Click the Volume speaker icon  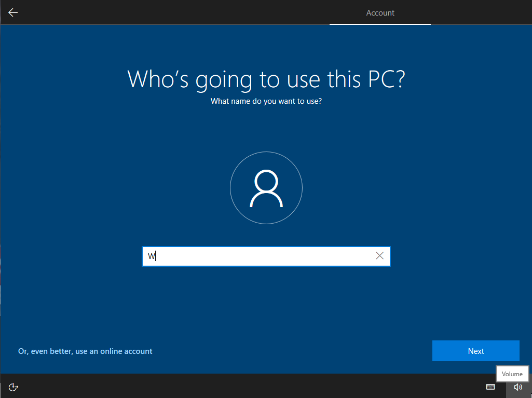coord(518,387)
